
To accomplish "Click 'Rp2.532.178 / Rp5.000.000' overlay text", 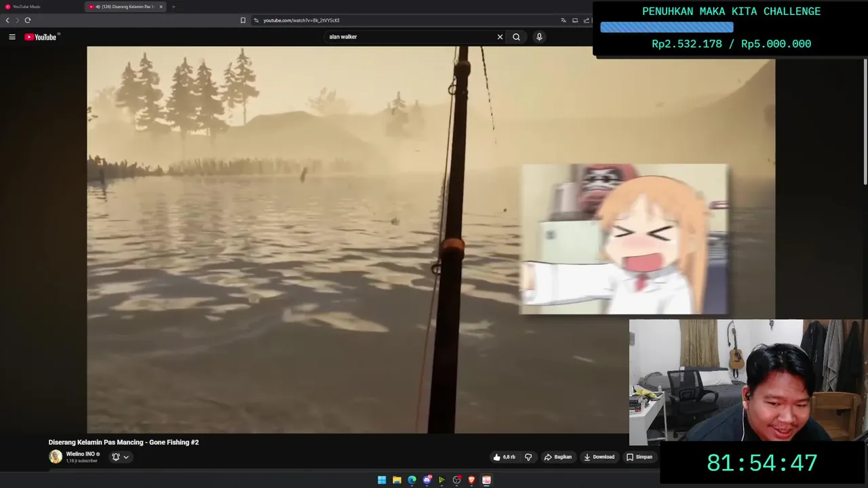I will [731, 44].
